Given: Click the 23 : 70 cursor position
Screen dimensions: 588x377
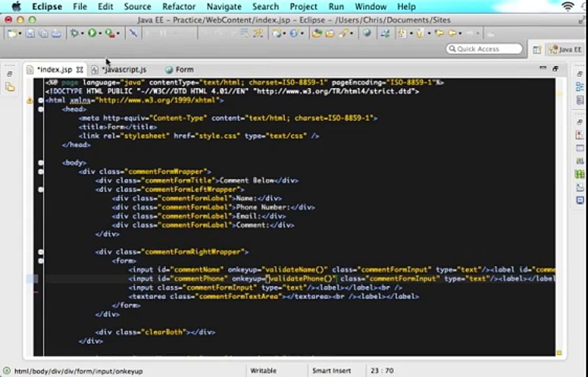Looking at the screenshot, I should click(382, 371).
